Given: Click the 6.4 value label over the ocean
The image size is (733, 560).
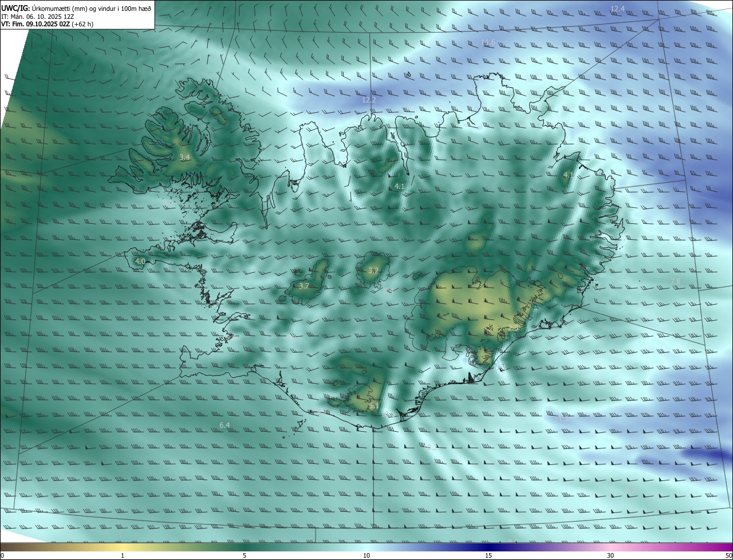Looking at the screenshot, I should [x=224, y=425].
